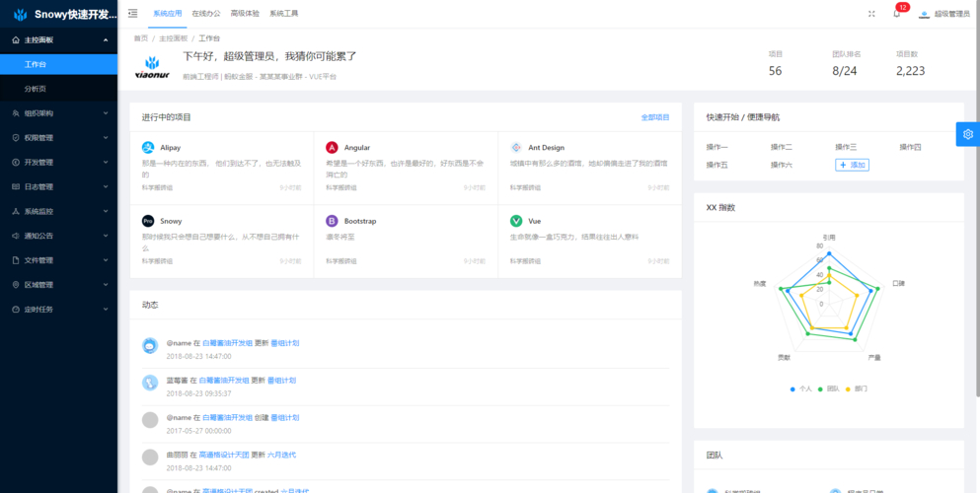Click 科学搬砖组 under the Alipay card
The image size is (980, 493).
(x=158, y=188)
